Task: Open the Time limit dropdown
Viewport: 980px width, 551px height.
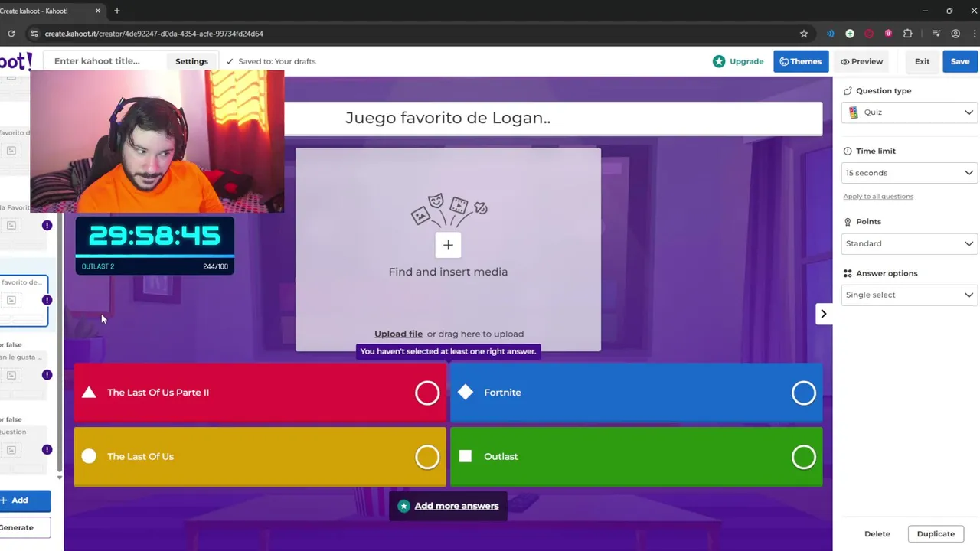Action: click(x=910, y=173)
